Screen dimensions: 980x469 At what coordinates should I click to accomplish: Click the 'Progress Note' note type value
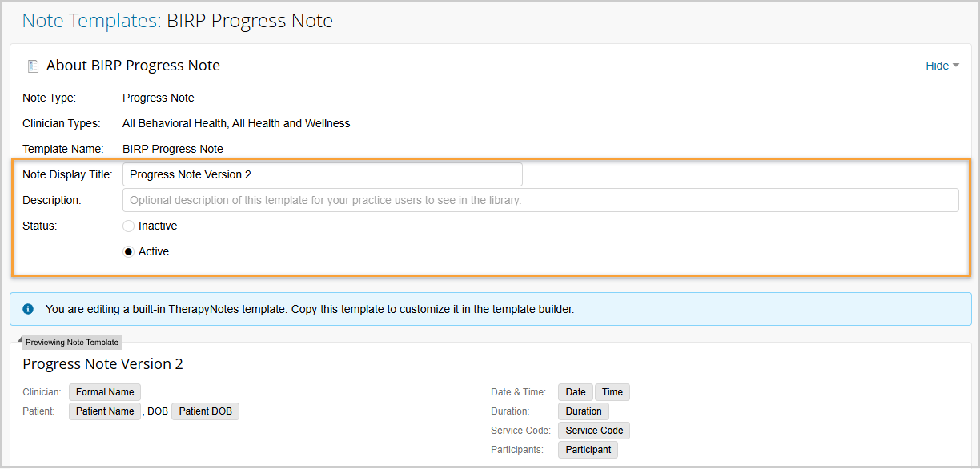pyautogui.click(x=159, y=98)
